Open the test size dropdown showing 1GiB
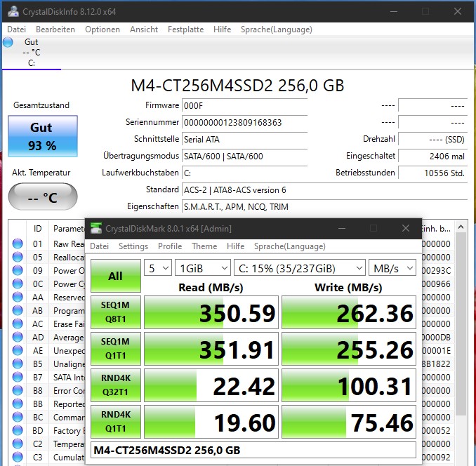 (x=203, y=268)
